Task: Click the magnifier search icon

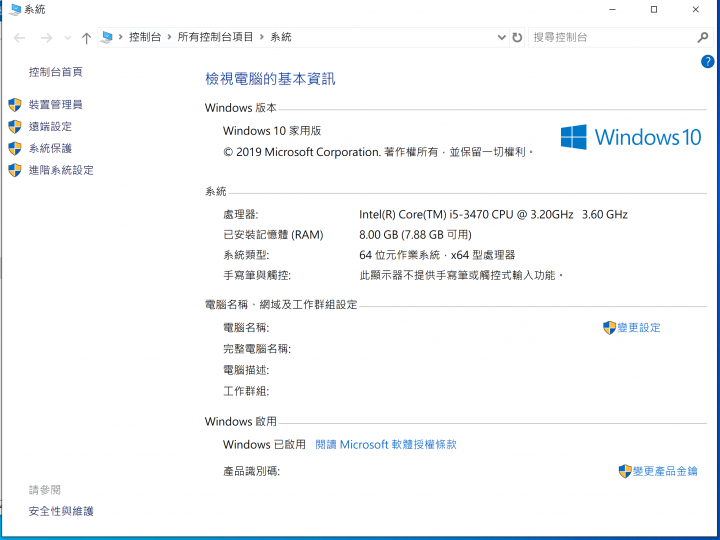Action: point(703,38)
